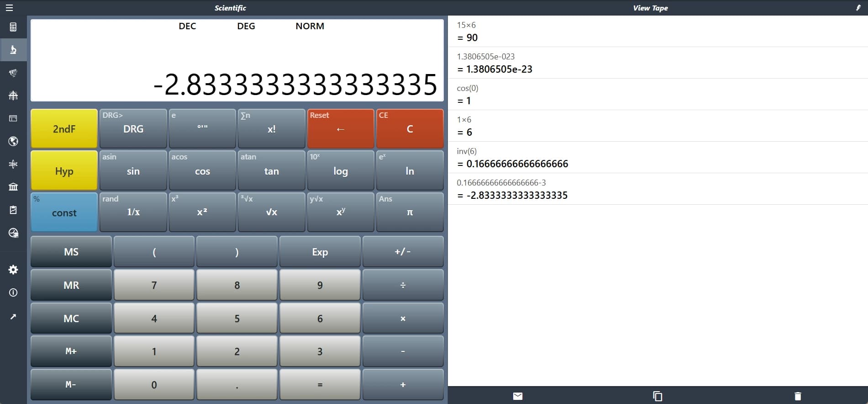The height and width of the screenshot is (404, 868).
Task: Click the x^y power key
Action: click(x=340, y=212)
